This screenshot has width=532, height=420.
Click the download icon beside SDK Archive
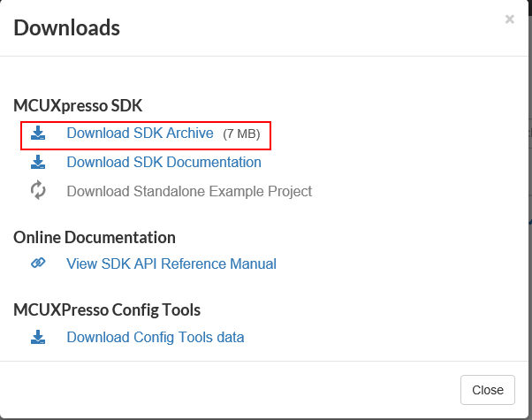(x=37, y=134)
